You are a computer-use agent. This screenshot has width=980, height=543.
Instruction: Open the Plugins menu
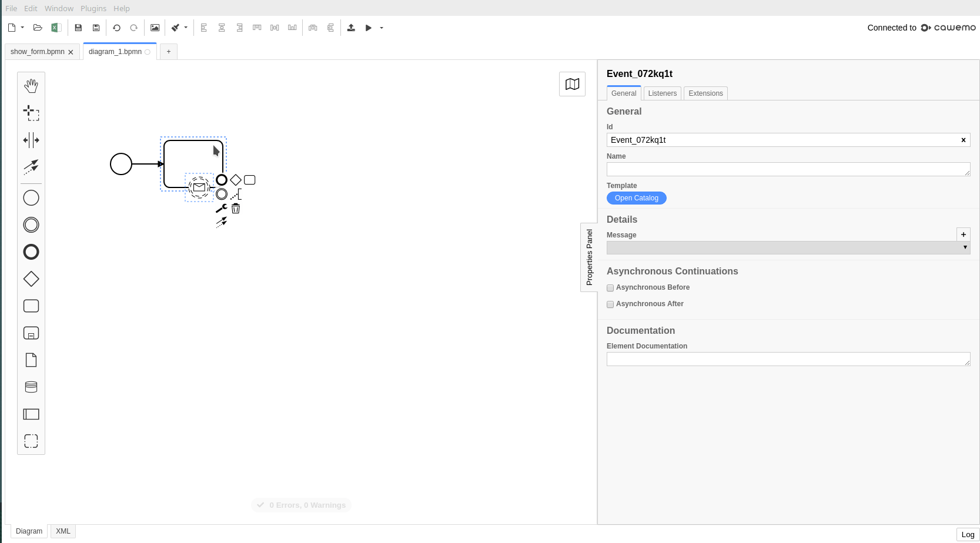[x=93, y=8]
